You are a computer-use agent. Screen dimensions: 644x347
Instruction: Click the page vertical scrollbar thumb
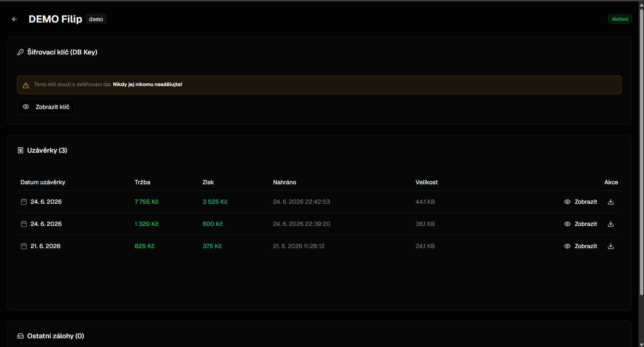click(x=641, y=152)
